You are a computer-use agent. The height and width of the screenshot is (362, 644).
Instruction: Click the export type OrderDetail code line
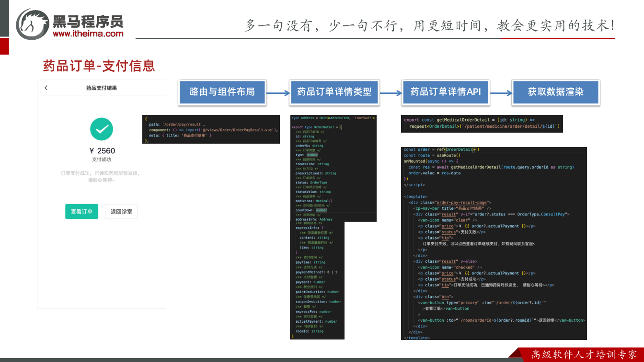[x=317, y=127]
